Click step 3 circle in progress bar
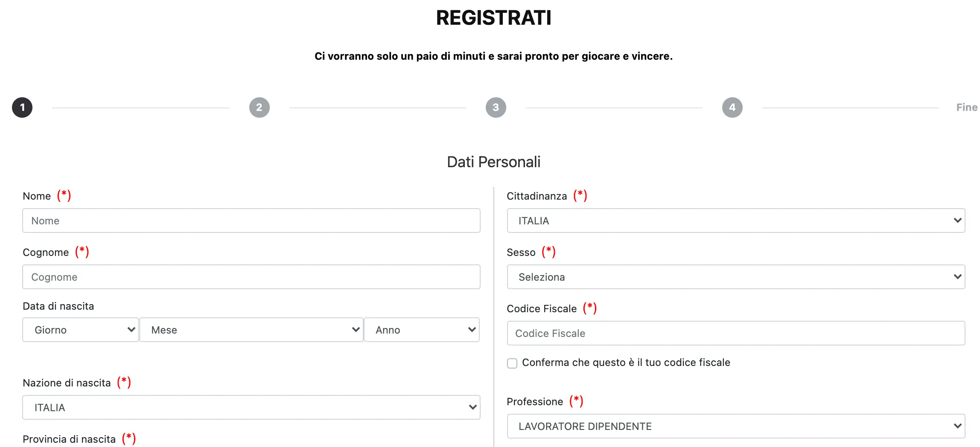Image resolution: width=980 pixels, height=447 pixels. pos(496,107)
